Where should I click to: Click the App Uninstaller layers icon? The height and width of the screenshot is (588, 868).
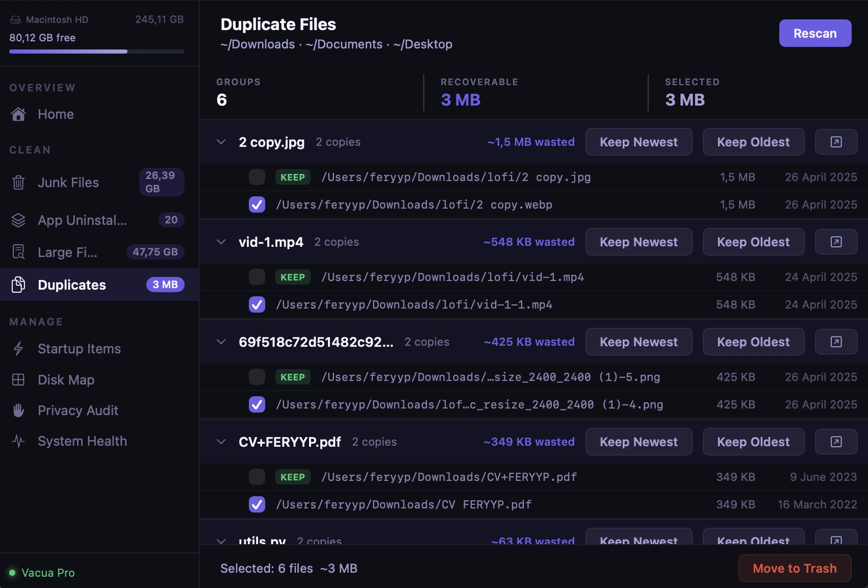point(18,220)
